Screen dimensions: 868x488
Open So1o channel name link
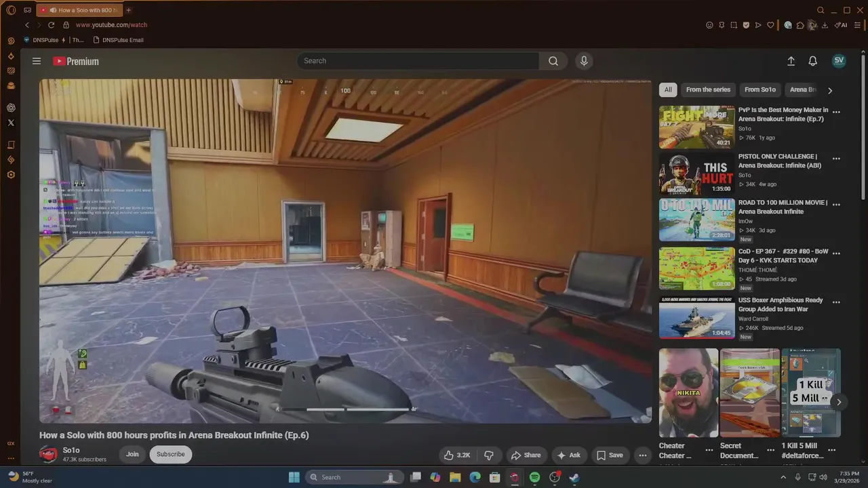click(x=71, y=450)
